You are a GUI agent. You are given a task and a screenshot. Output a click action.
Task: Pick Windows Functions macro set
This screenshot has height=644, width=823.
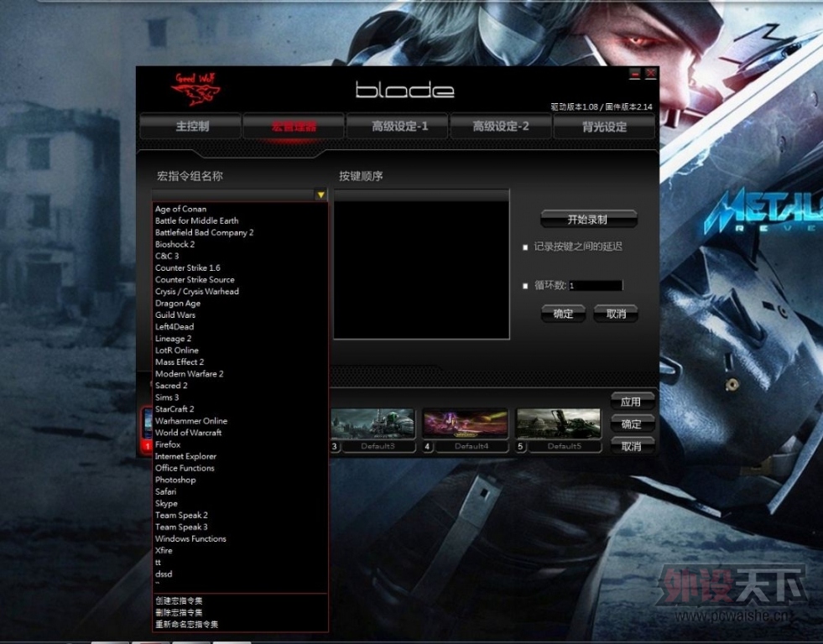pyautogui.click(x=190, y=539)
